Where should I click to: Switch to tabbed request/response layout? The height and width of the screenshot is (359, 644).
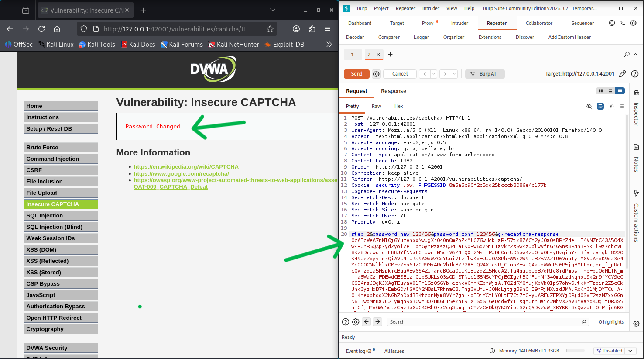(x=620, y=91)
